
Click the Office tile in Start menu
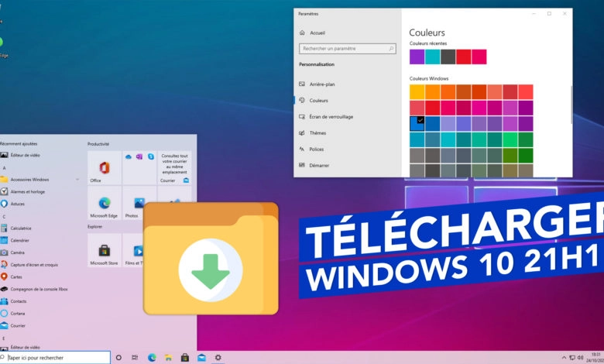(x=105, y=167)
